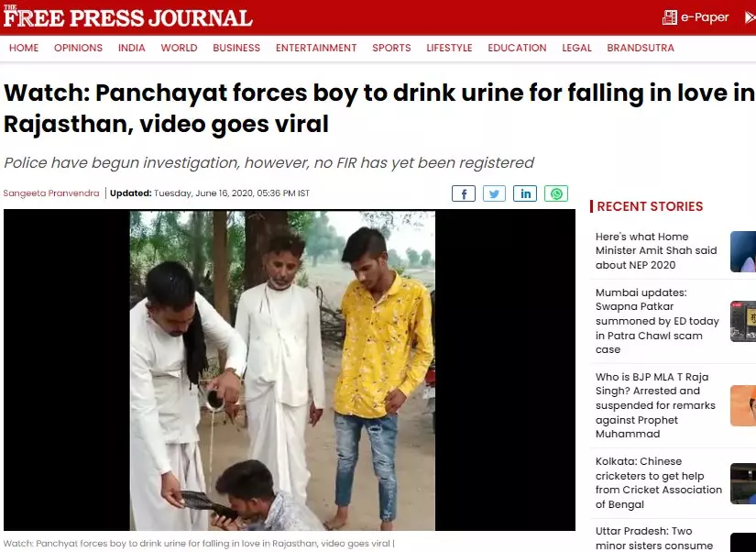Screen dimensions: 756x552
Task: Click play arrow icon beside e-Paper
Action: [751, 17]
